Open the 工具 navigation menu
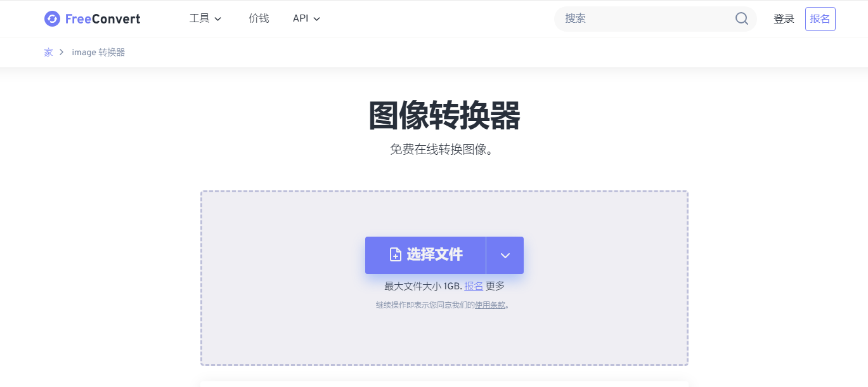This screenshot has height=387, width=868. click(200, 18)
